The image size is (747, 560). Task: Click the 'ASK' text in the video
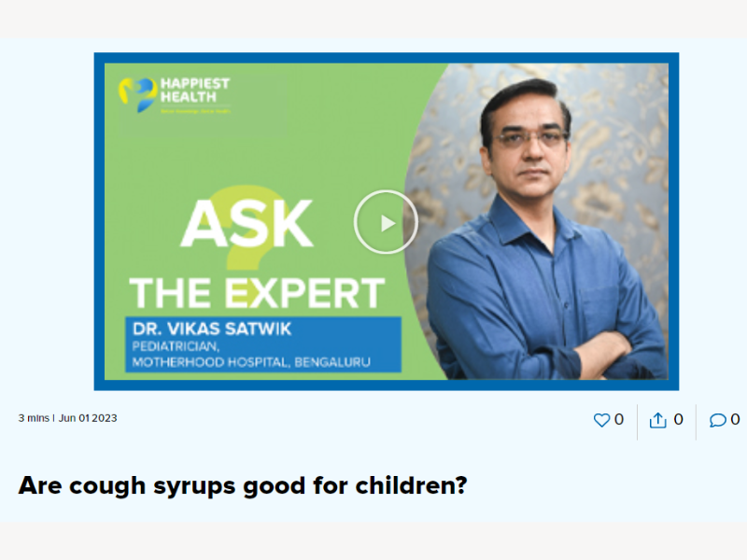point(247,223)
